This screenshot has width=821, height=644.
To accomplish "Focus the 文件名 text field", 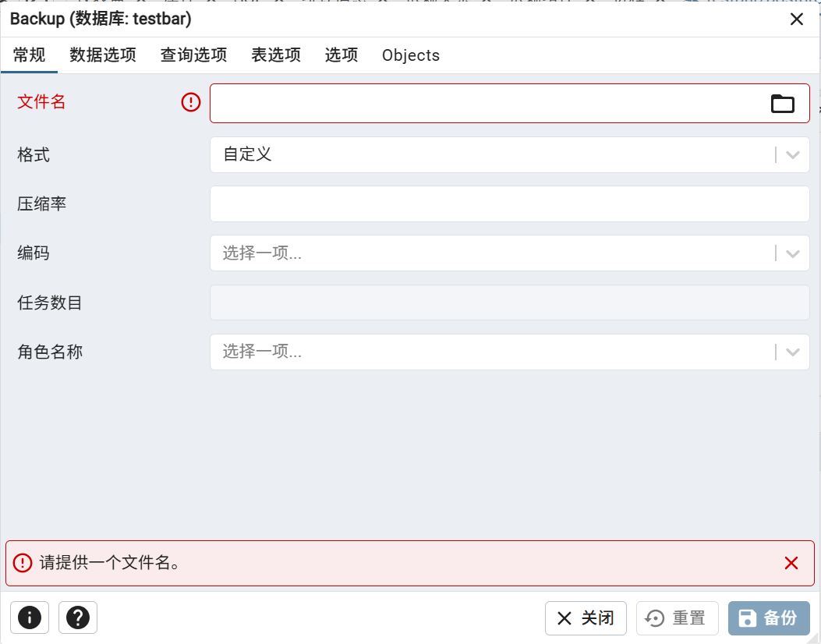I will (x=483, y=104).
